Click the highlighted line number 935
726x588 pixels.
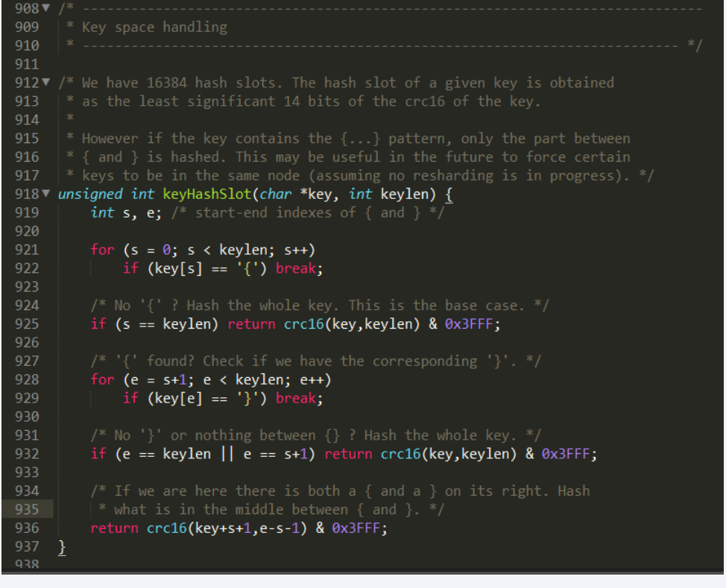(x=26, y=510)
